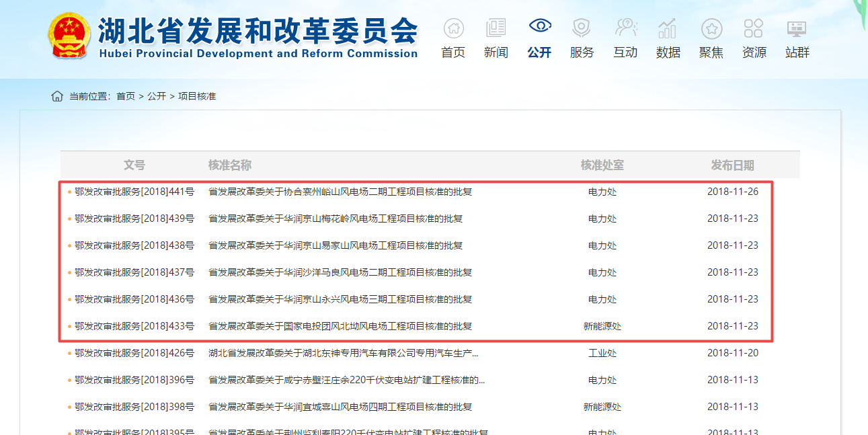Open the 新闻 navigation label
868x435 pixels.
coord(496,52)
